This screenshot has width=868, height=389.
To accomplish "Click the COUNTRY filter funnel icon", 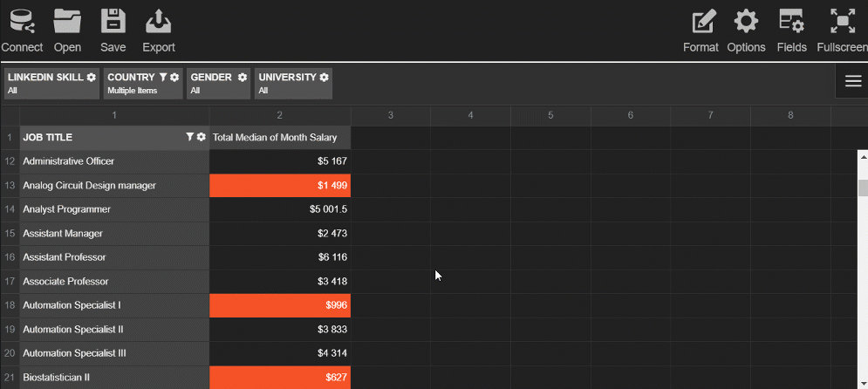I will pyautogui.click(x=163, y=78).
